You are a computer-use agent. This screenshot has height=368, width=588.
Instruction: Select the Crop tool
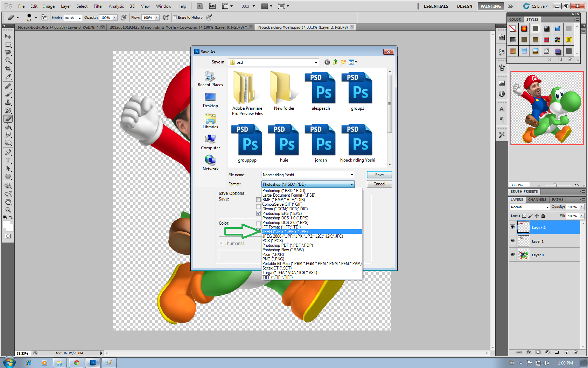click(x=8, y=69)
